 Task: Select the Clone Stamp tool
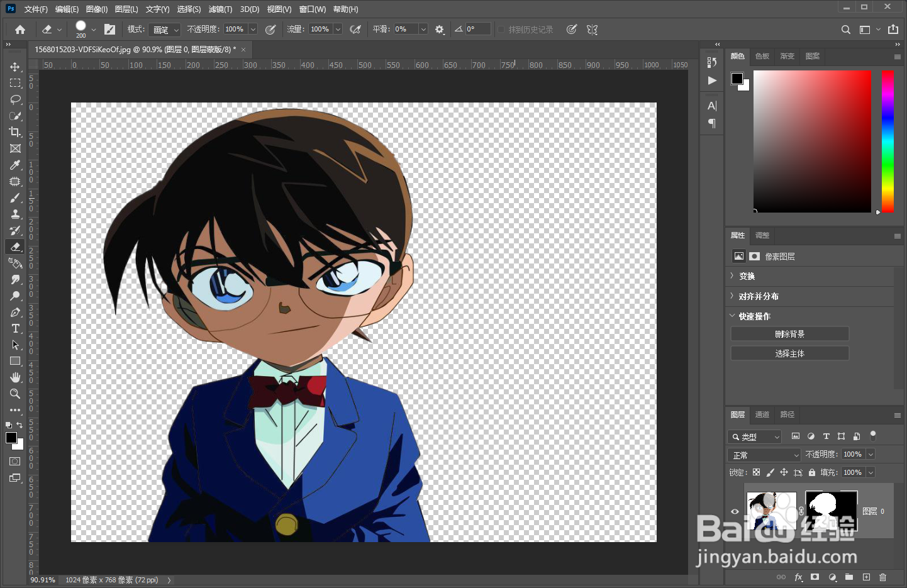click(x=15, y=214)
